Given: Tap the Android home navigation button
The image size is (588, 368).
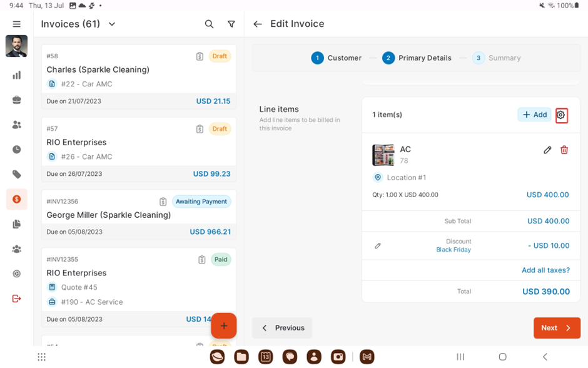Looking at the screenshot, I should tap(502, 357).
